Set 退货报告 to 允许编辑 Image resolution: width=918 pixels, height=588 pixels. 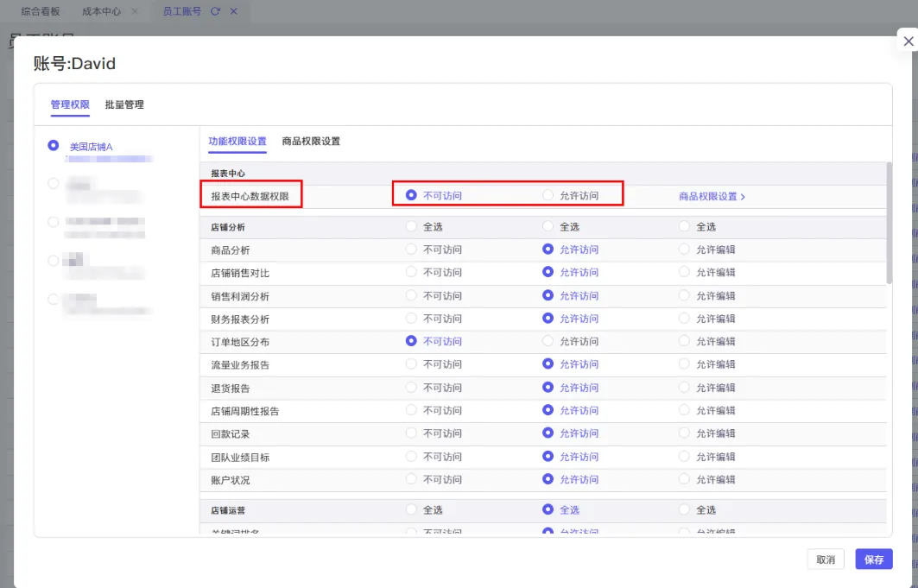click(684, 388)
